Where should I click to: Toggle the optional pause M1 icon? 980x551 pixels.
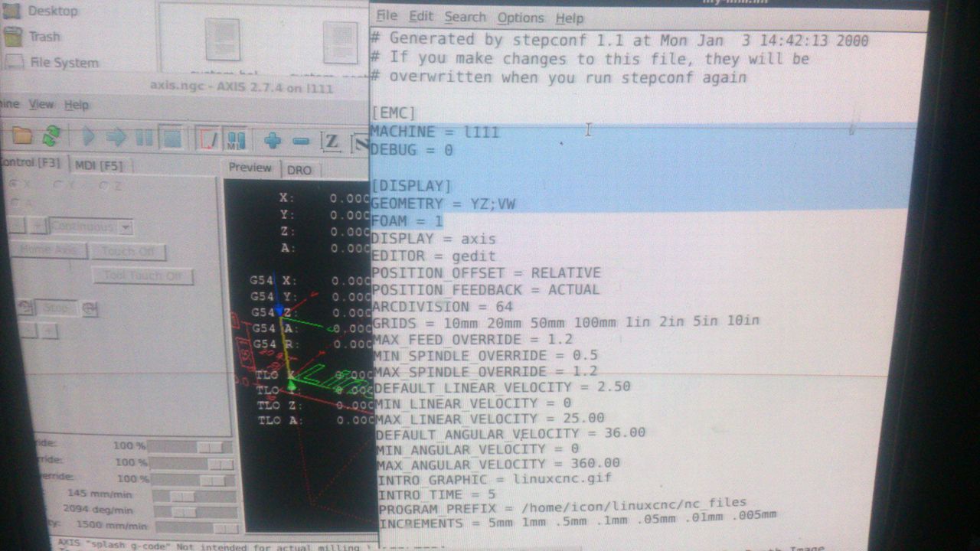click(x=236, y=140)
